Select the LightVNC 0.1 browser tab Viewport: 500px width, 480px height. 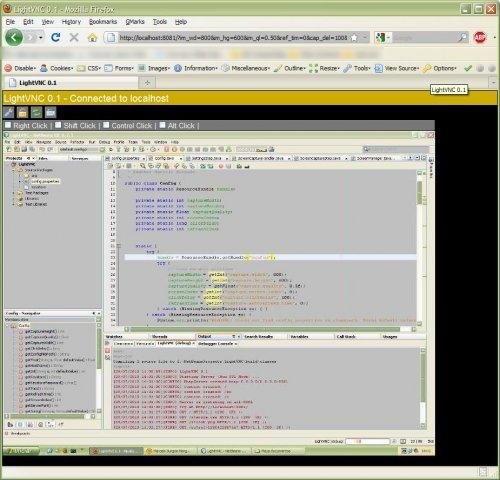[x=71, y=83]
